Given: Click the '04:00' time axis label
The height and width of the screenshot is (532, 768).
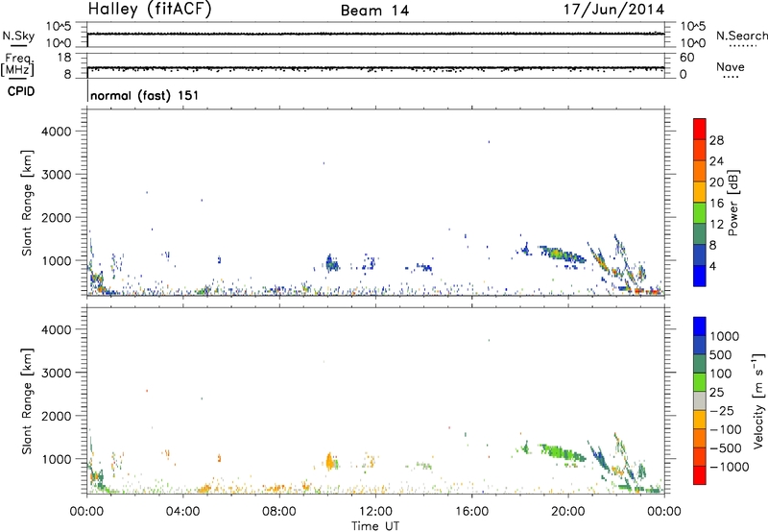Looking at the screenshot, I should [x=182, y=512].
